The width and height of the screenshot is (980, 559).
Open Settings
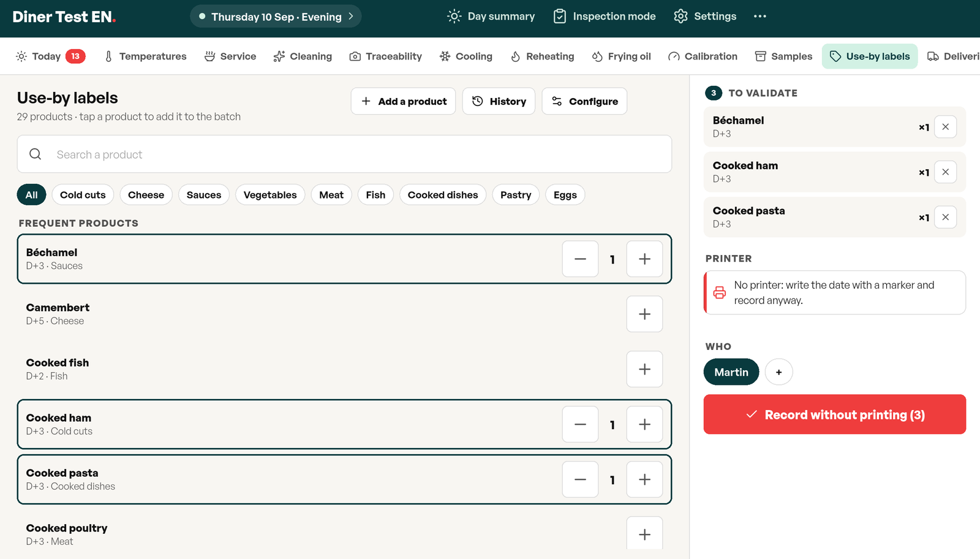[x=705, y=17]
